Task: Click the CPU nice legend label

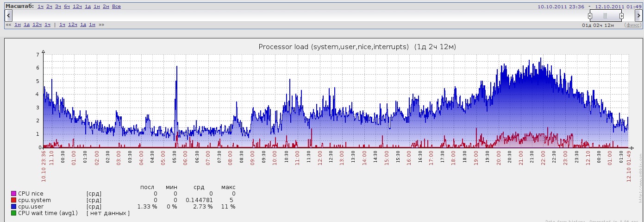Action: pos(31,194)
